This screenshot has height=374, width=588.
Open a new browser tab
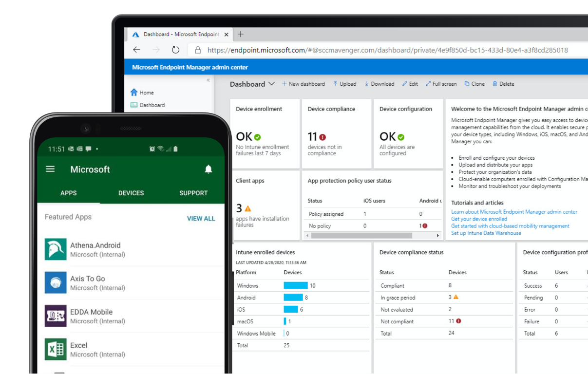tap(240, 34)
